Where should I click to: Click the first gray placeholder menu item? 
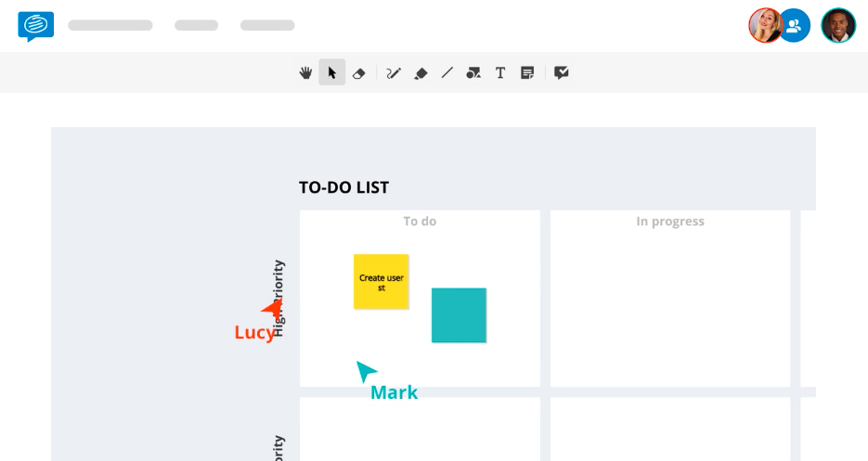pos(110,25)
